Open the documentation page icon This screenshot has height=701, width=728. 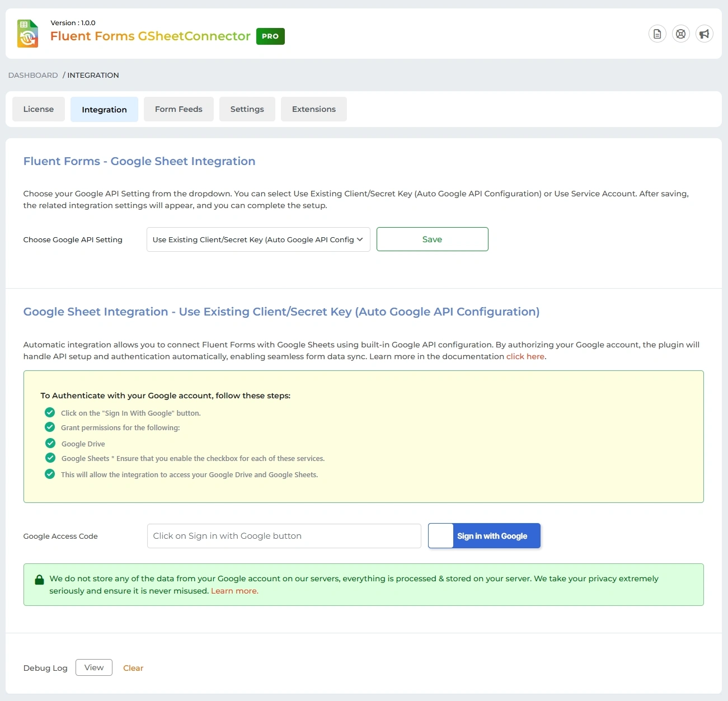[x=657, y=34]
